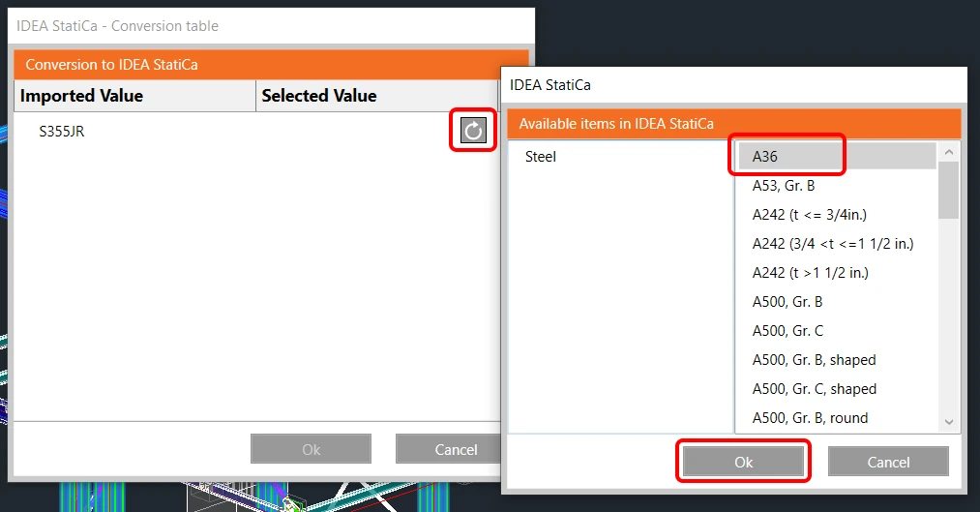Select A500, Gr. C material
This screenshot has height=512, width=980.
pos(837,331)
